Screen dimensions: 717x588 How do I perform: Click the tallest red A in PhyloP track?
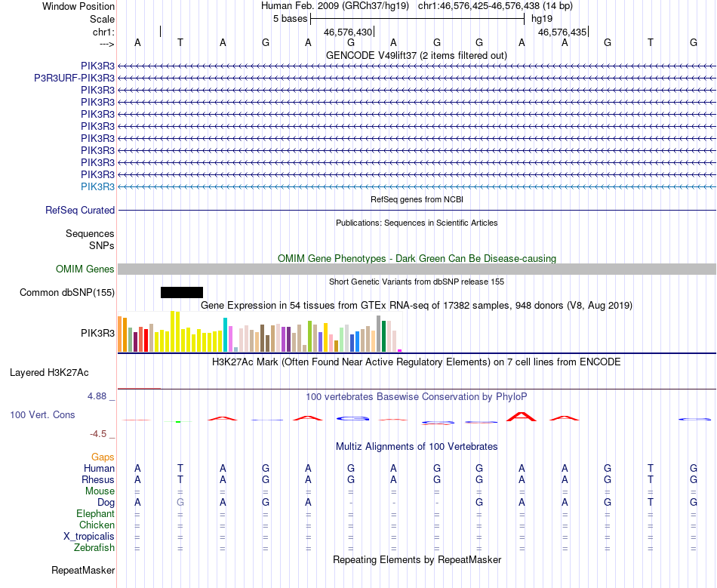click(x=522, y=417)
